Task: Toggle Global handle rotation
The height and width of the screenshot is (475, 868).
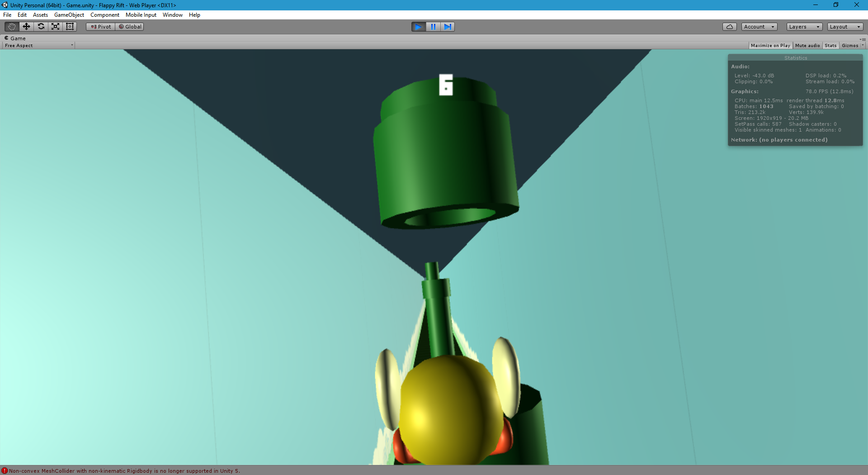Action: click(130, 27)
